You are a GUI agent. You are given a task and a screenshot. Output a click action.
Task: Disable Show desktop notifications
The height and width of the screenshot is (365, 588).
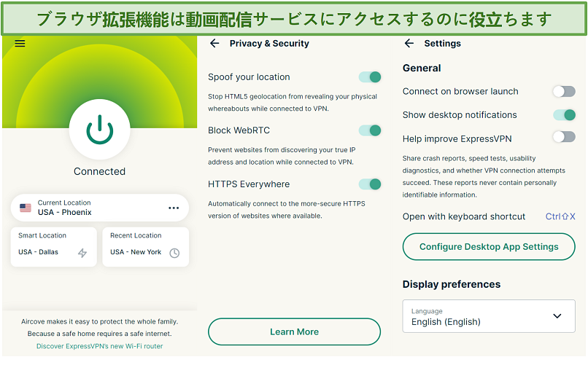coord(564,115)
